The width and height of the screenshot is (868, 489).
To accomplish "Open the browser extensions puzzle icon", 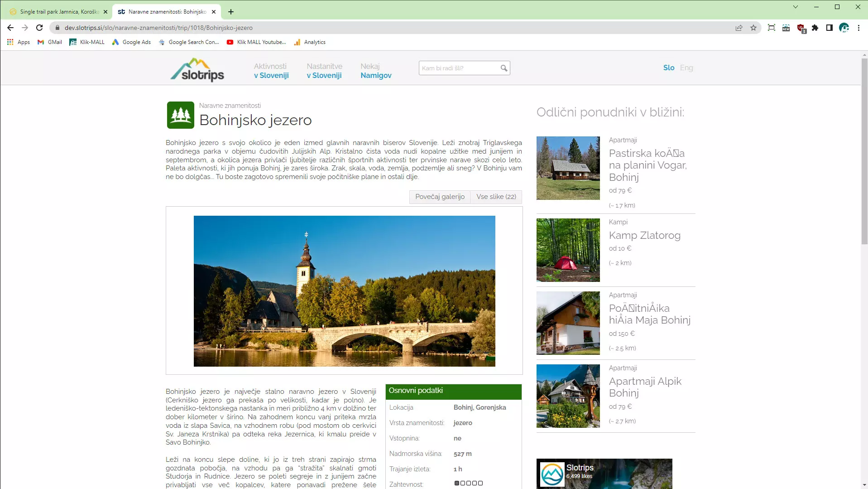I will [815, 28].
